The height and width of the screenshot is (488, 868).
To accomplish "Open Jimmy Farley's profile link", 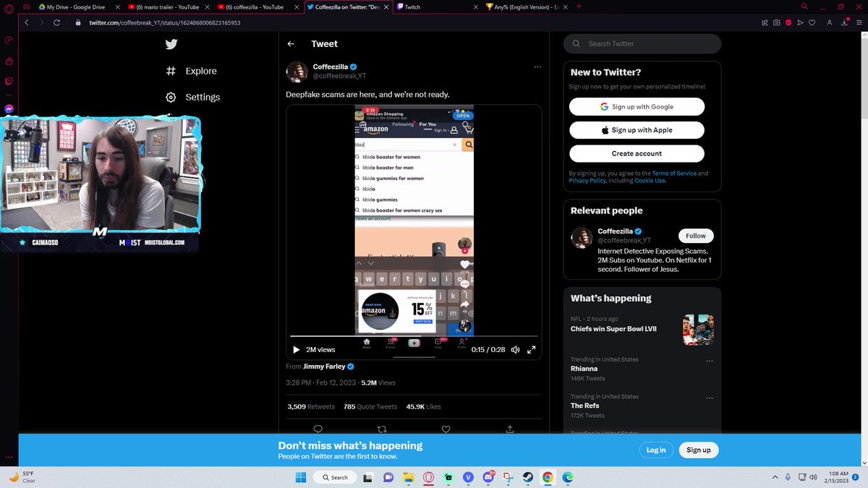I will point(328,367).
